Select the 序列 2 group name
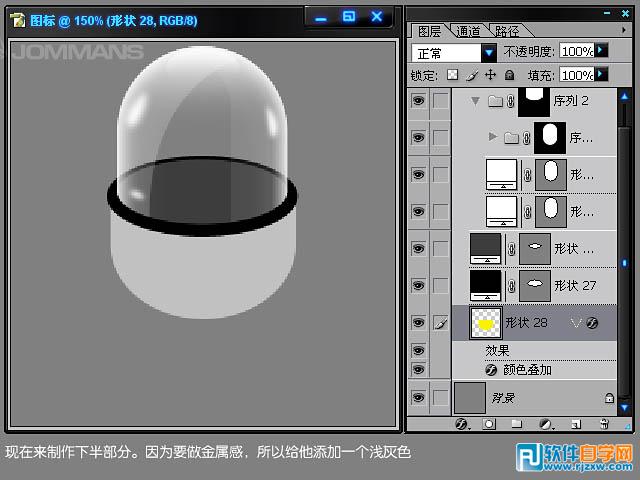This screenshot has width=640, height=480. pos(571,100)
